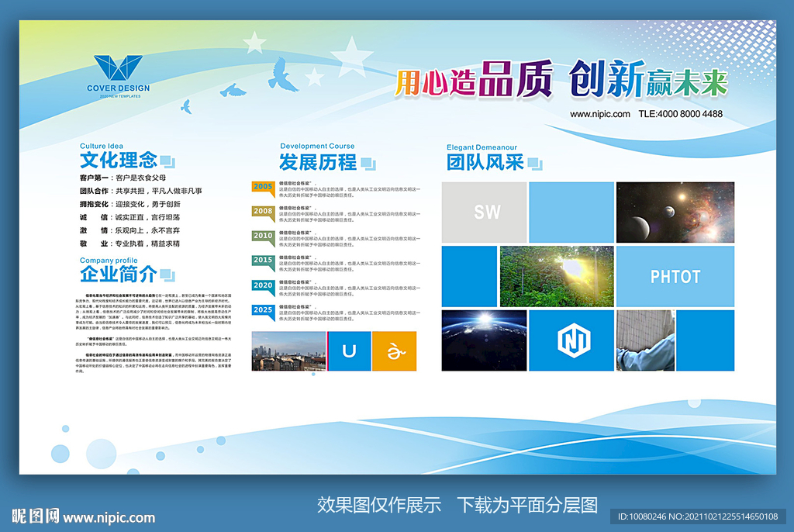Screen dimensions: 794x532
Task: Open the earth from space photo
Action: 484,340
